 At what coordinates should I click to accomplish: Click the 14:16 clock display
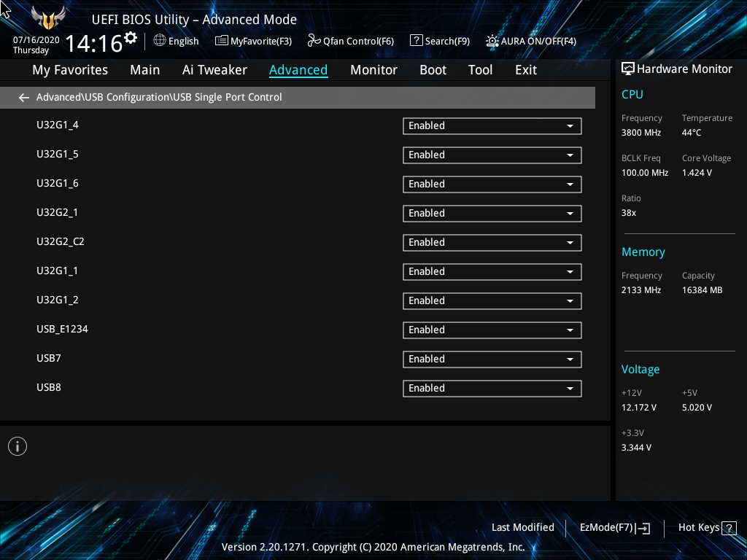(94, 44)
